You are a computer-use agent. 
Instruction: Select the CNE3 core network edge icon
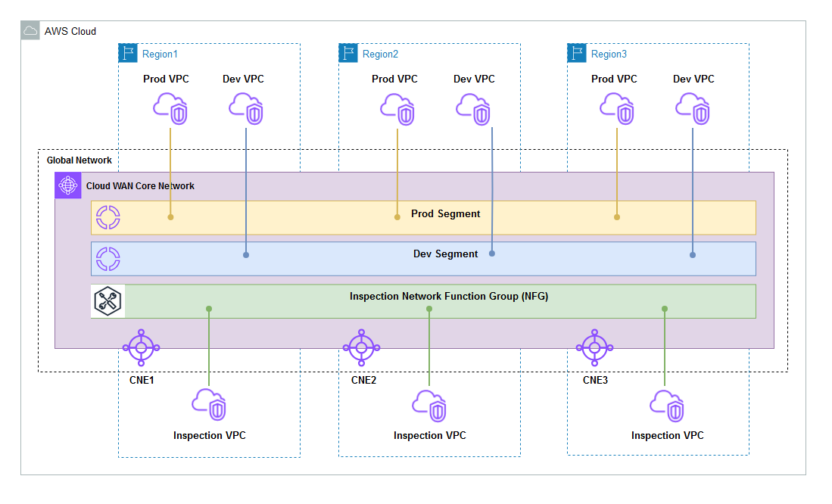click(x=595, y=347)
